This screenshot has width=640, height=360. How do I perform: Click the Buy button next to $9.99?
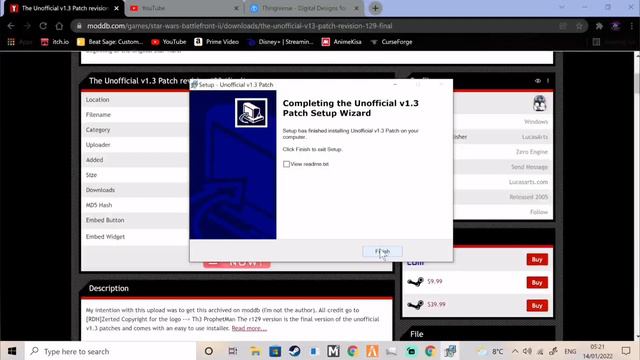tap(537, 282)
